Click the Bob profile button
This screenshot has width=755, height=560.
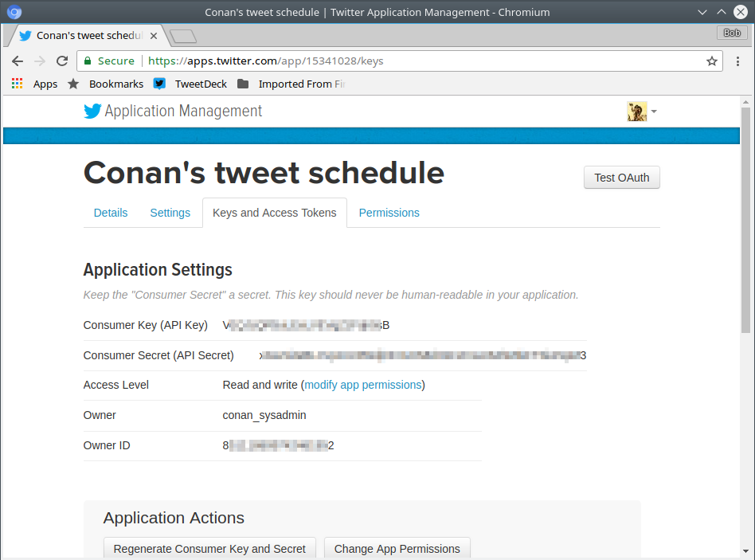coord(732,33)
